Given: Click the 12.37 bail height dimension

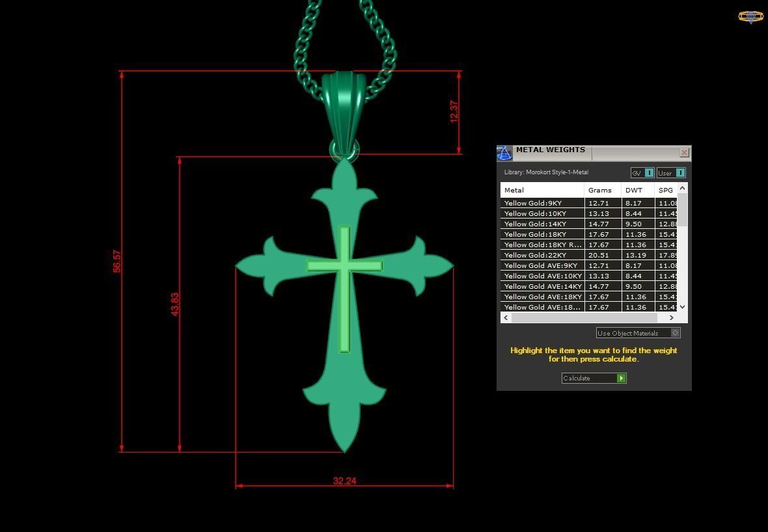Looking at the screenshot, I should [x=454, y=112].
